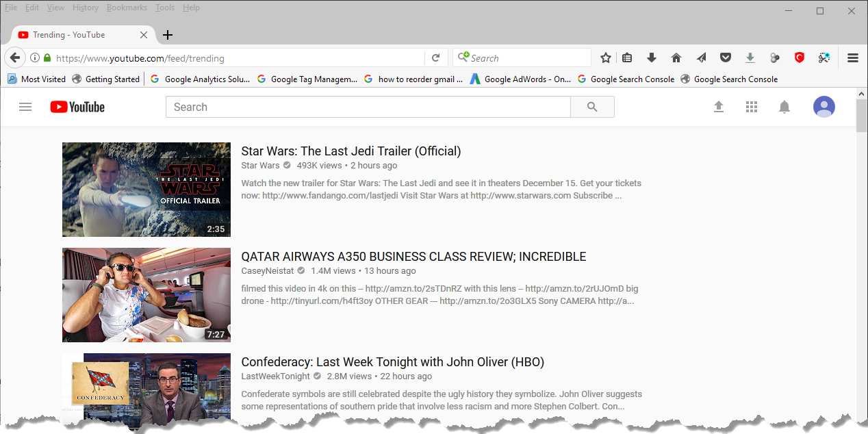Open the YouTube apps grid

(x=752, y=107)
